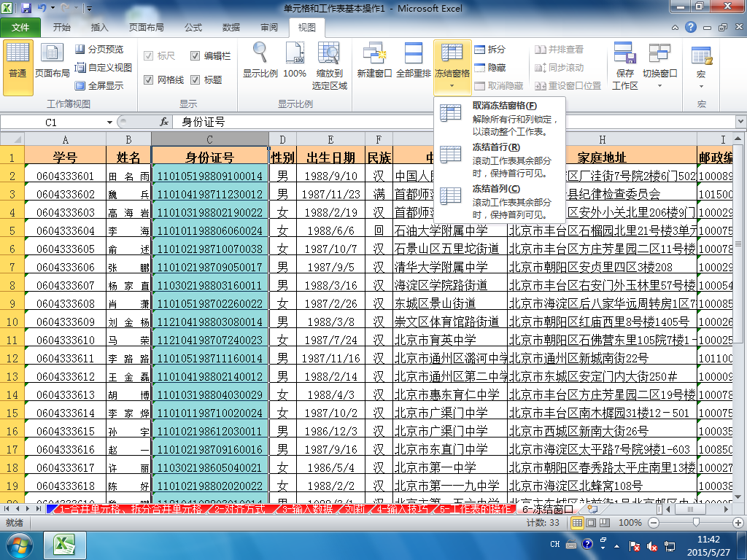Open the Name Box dropdown arrow

(109, 122)
